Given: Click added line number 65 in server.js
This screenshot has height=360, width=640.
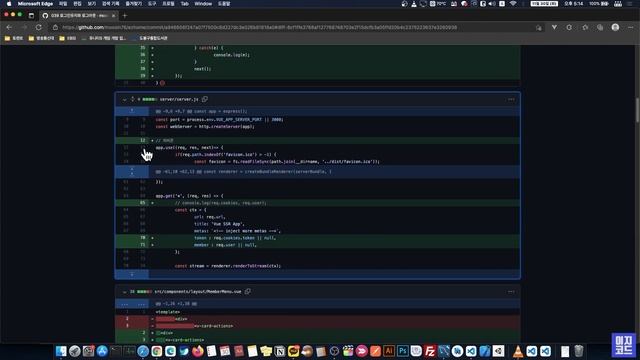Looking at the screenshot, I should (142, 202).
